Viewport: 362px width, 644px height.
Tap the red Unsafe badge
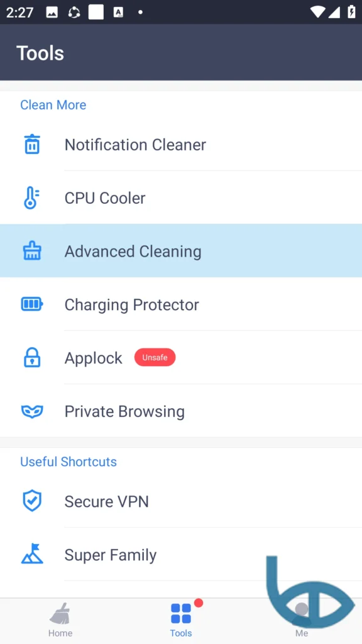click(155, 357)
